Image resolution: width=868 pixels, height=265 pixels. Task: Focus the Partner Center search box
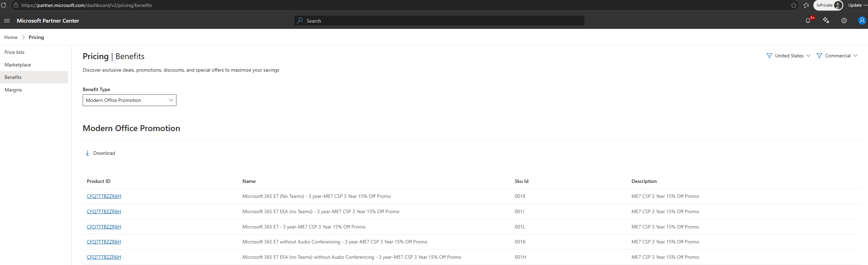(439, 21)
